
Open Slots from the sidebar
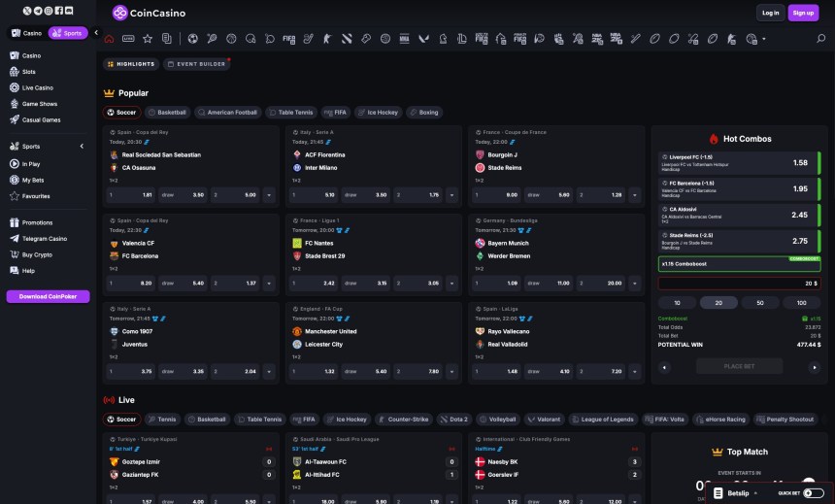click(29, 72)
